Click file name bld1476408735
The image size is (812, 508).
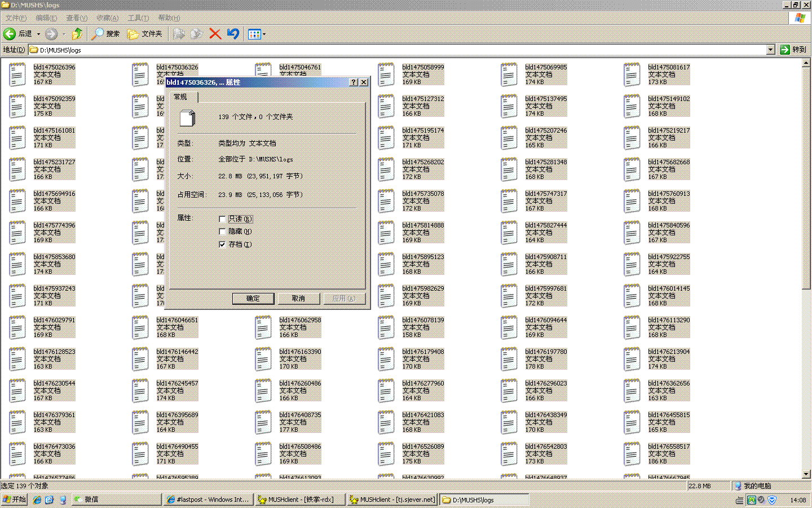300,415
